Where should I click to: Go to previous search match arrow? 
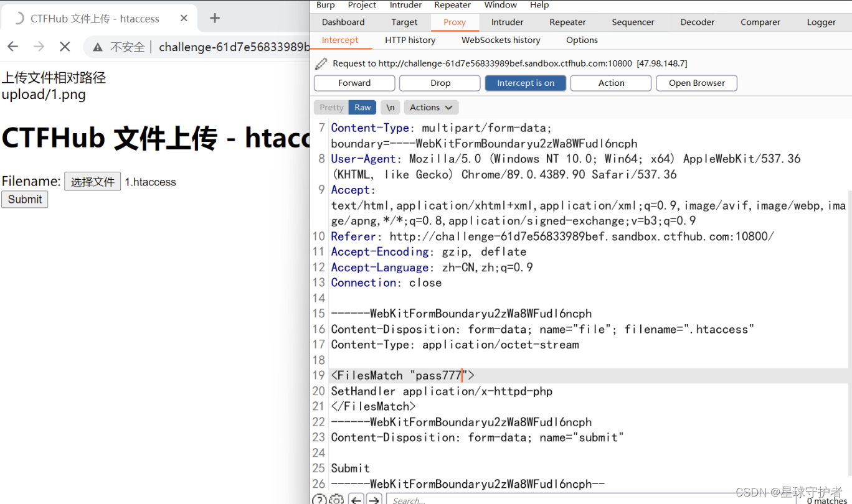tap(356, 500)
